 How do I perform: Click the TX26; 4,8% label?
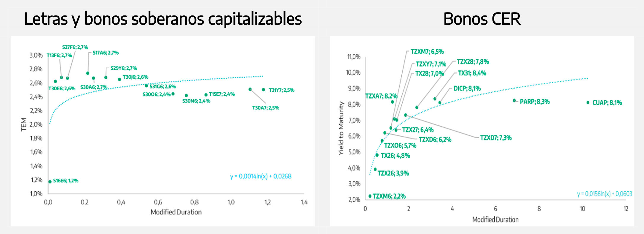395,156
